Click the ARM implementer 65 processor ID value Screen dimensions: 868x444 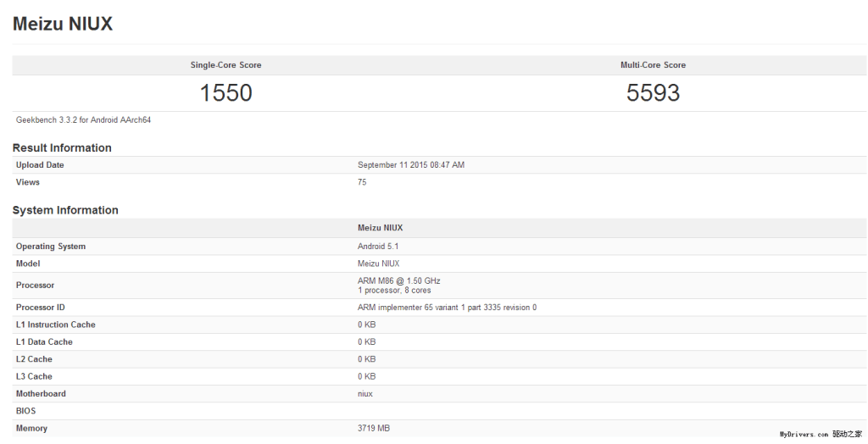pyautogui.click(x=447, y=308)
